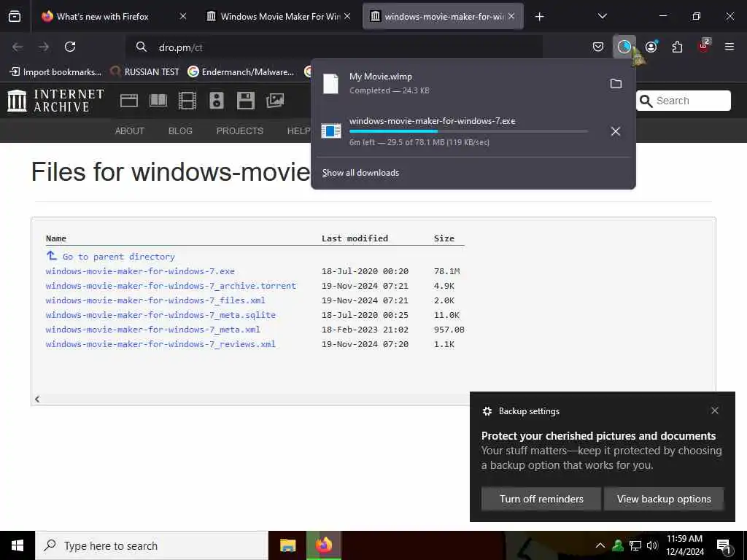Toggle the Downloads panel toolbar button
Screen dimensions: 747x560
[624, 47]
